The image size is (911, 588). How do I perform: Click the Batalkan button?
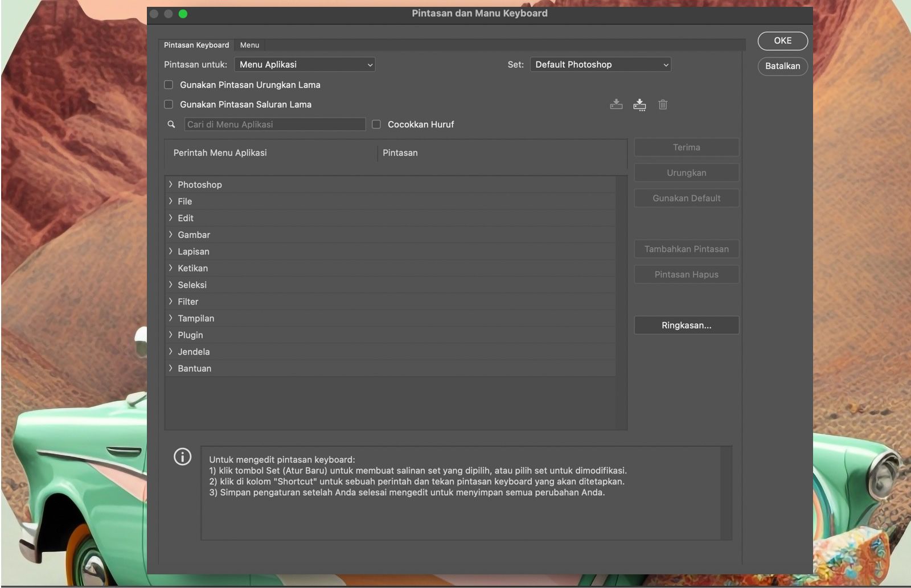pos(782,66)
